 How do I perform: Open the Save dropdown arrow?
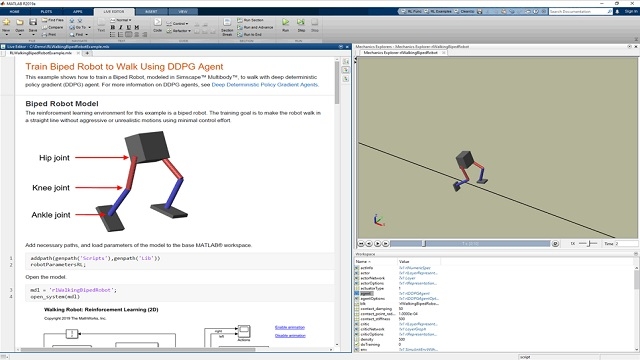(33, 35)
